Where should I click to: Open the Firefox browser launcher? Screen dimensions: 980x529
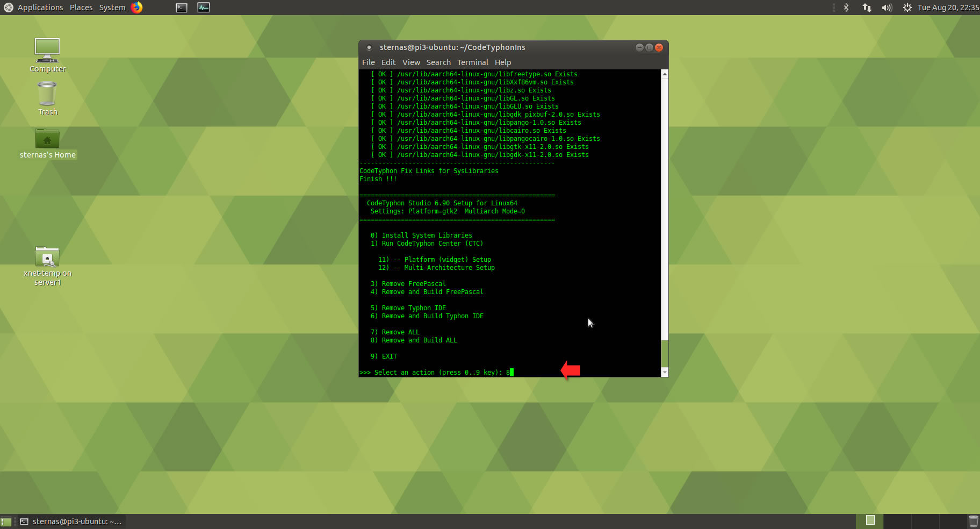click(x=137, y=8)
